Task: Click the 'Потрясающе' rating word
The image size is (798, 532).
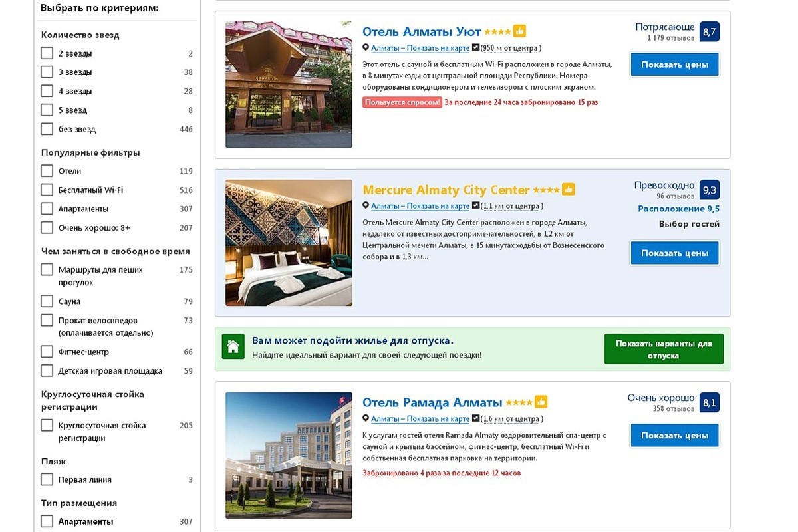Action: click(x=665, y=27)
